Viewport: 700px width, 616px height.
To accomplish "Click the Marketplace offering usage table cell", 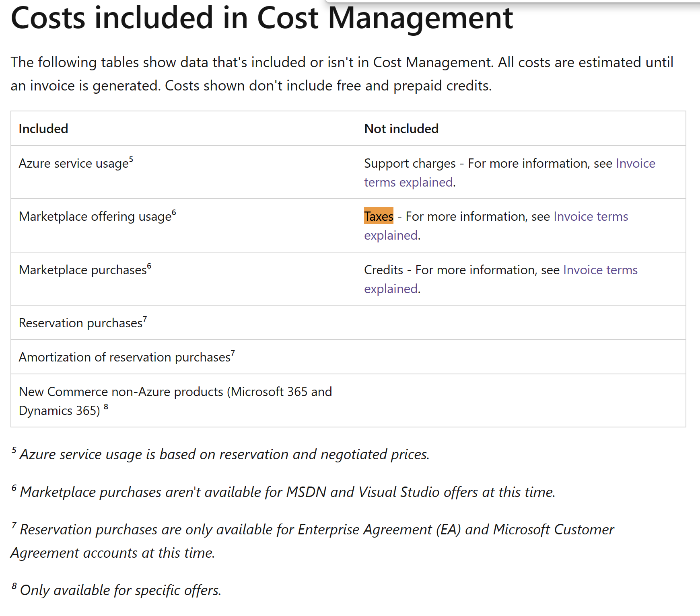I will (x=95, y=216).
